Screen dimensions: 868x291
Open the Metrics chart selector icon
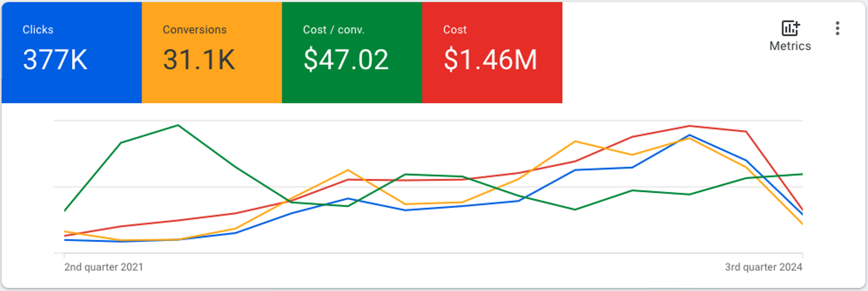pyautogui.click(x=790, y=28)
